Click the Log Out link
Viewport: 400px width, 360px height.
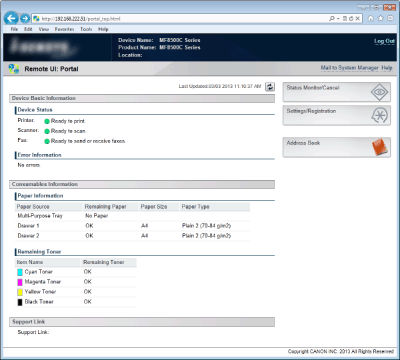pyautogui.click(x=384, y=41)
